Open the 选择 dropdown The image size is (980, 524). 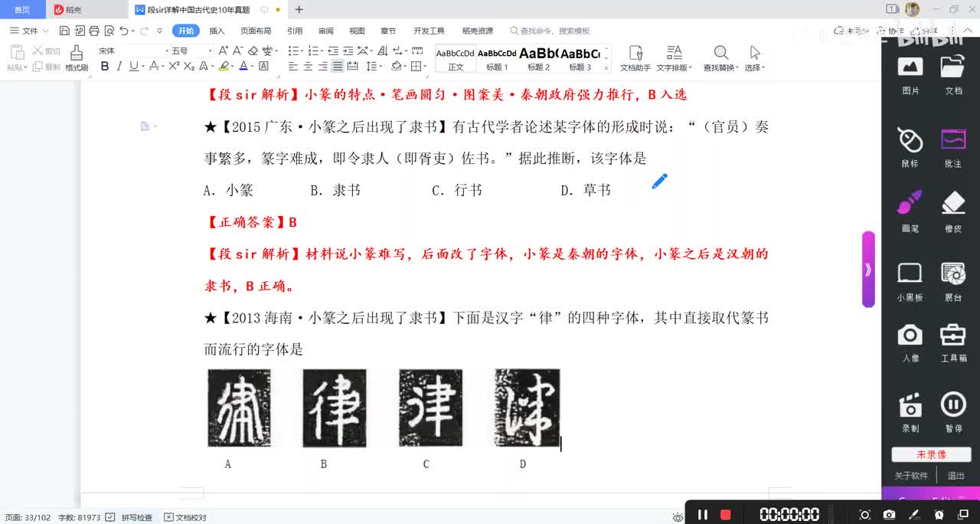pyautogui.click(x=755, y=58)
